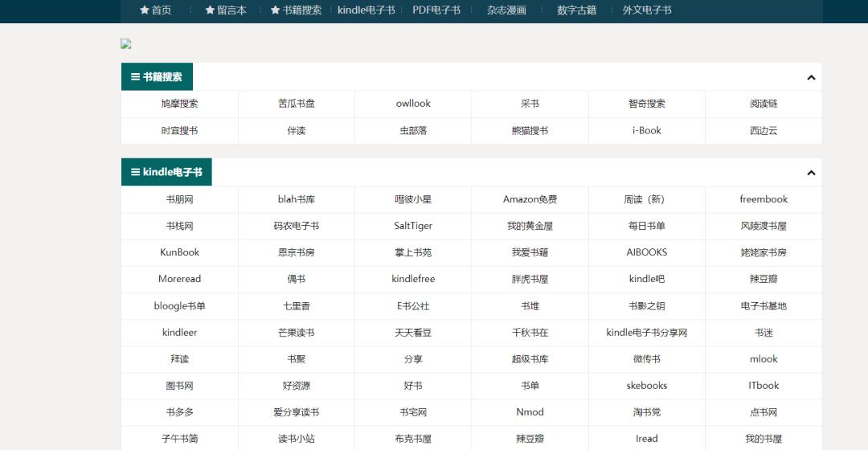Click the list icon in the 书籍搜索 section header

135,77
